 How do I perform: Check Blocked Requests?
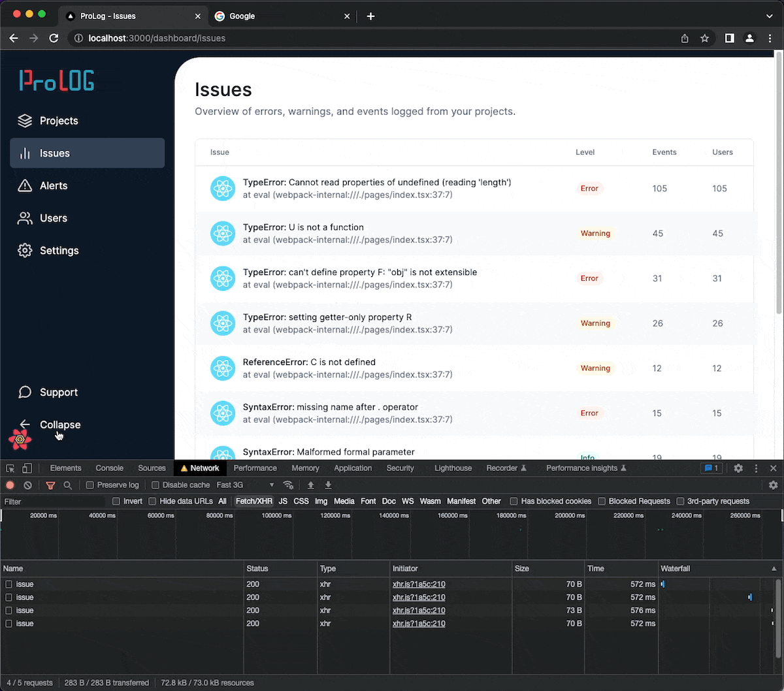pos(602,502)
